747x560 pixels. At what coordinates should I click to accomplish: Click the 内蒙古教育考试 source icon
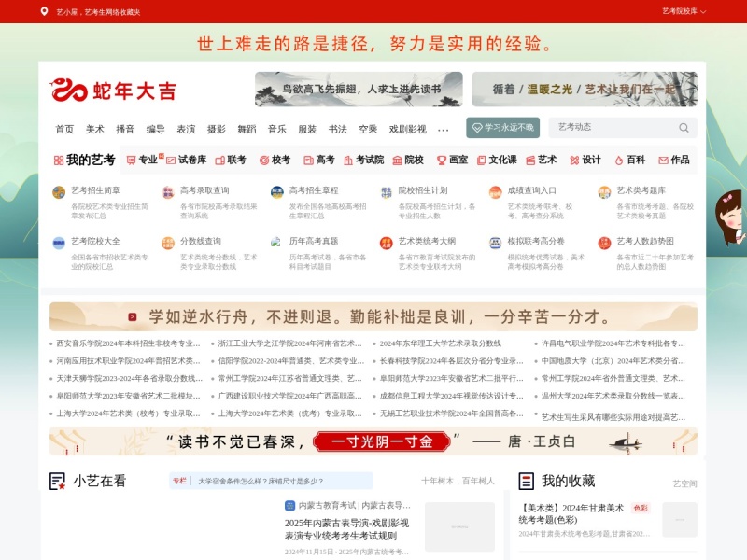pos(289,506)
